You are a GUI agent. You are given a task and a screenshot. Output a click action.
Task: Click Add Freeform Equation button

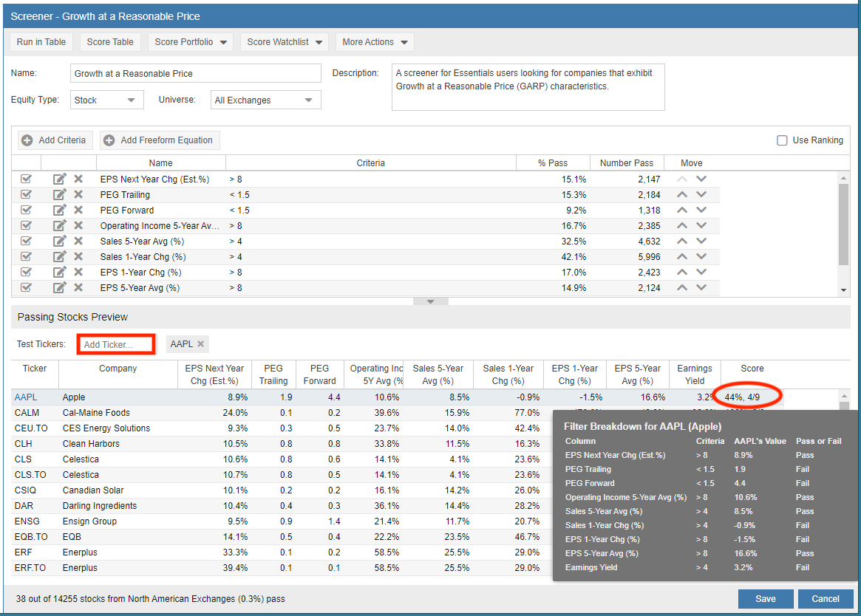[160, 140]
